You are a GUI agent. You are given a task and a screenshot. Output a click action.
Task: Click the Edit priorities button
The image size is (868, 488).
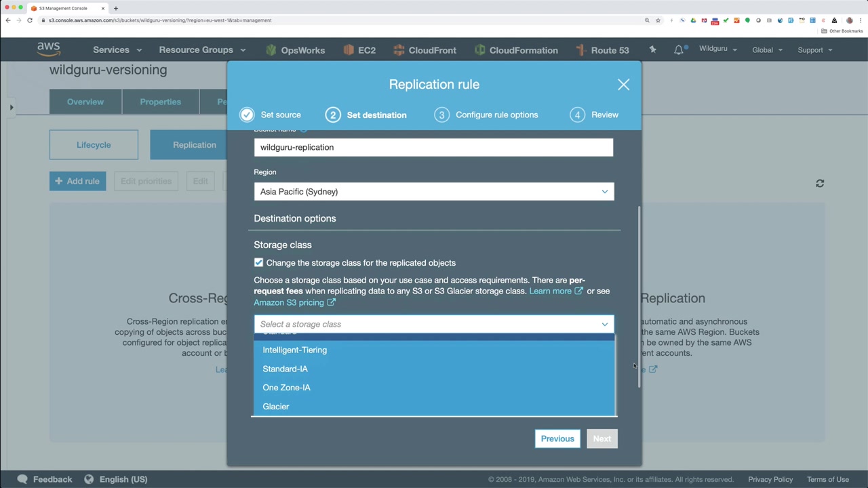[146, 181]
